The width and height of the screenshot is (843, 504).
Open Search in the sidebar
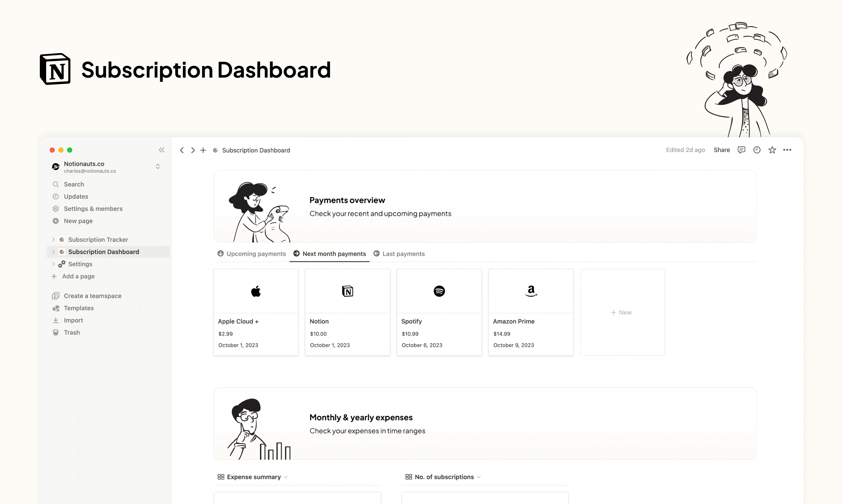tap(74, 184)
